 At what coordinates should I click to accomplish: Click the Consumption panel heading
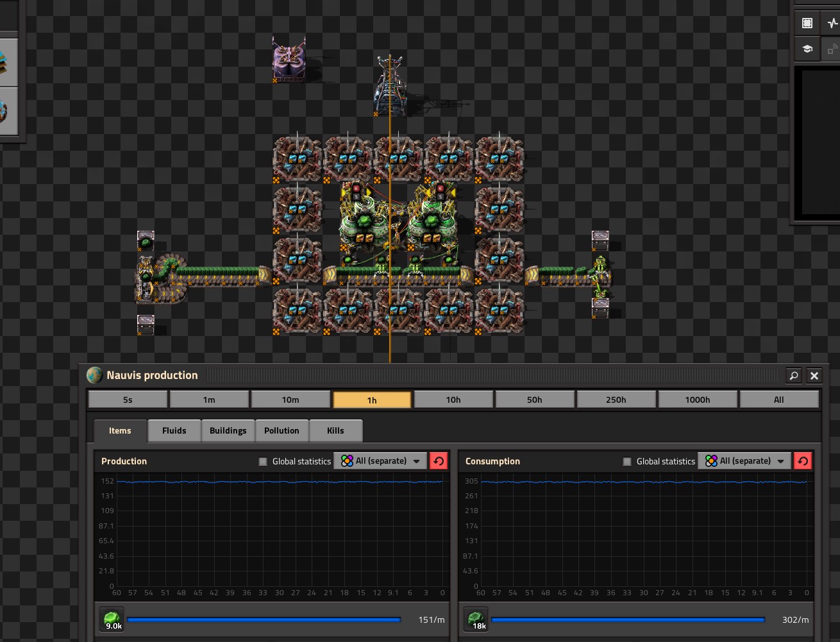click(x=492, y=461)
